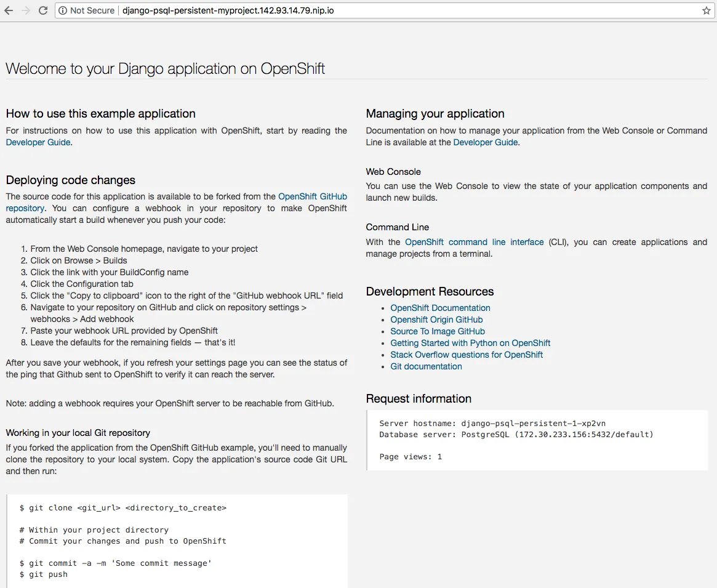Click the browser back arrow
Screen dimensions: 717x588
click(9, 10)
